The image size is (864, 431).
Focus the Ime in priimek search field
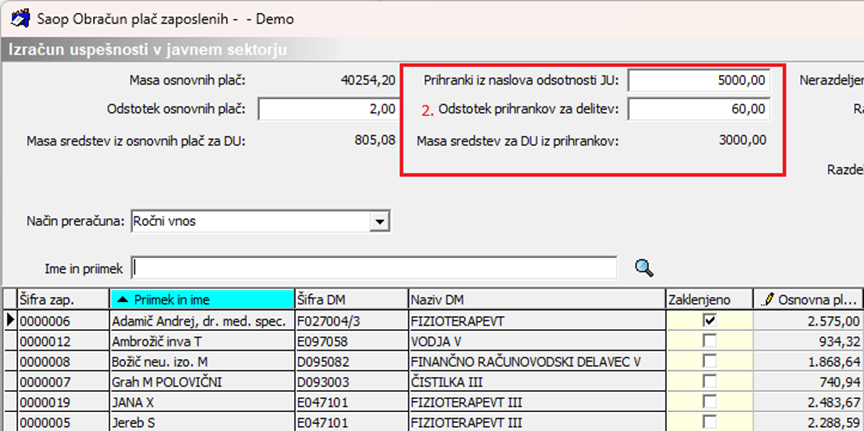pos(374,268)
